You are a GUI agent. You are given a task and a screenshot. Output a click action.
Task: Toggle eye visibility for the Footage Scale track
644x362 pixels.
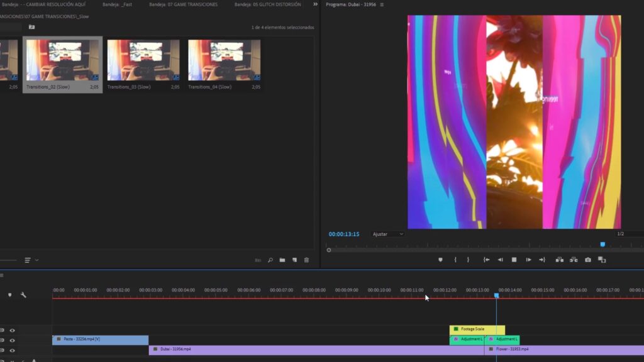tap(13, 331)
